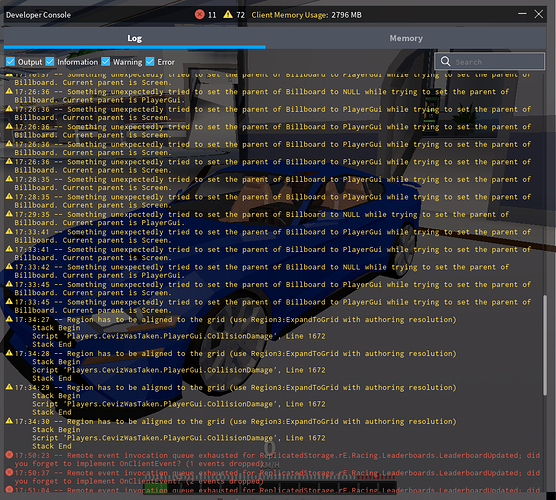Disable the Warning filter checkbox
The height and width of the screenshot is (500, 556).
[x=106, y=62]
